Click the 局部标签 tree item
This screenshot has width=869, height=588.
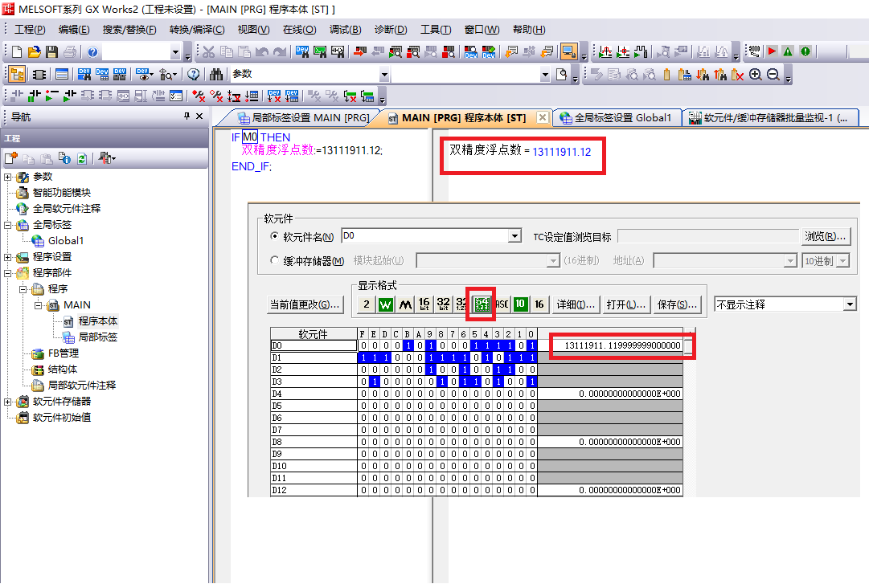(x=97, y=337)
